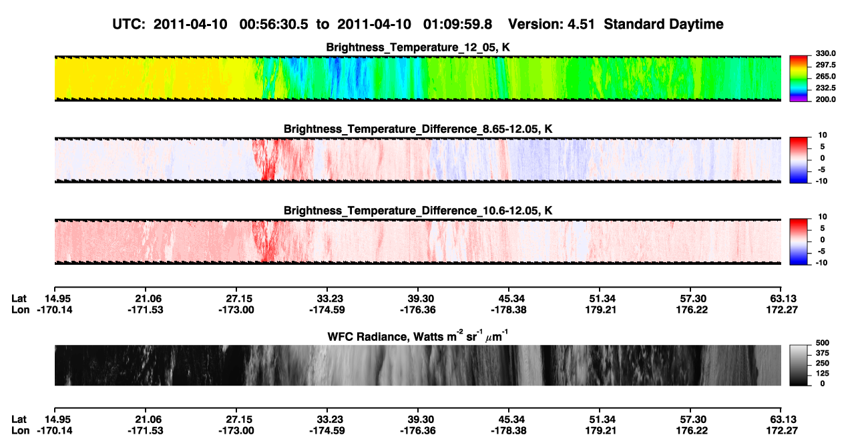Click the Lat row label below the WFC image

pyautogui.click(x=19, y=419)
